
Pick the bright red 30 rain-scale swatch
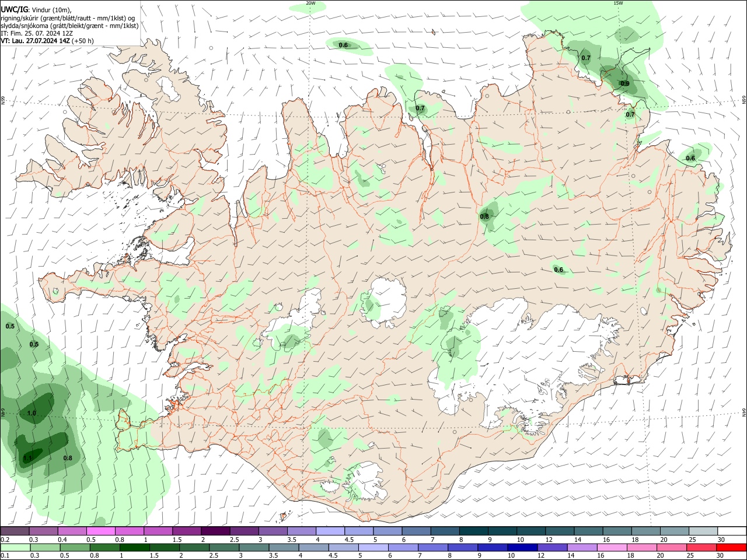coord(731,548)
